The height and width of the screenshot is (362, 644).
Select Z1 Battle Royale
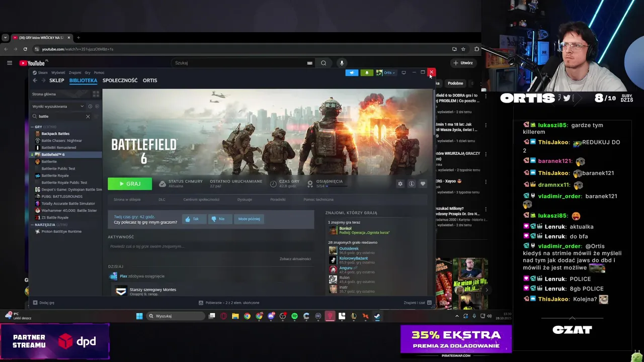click(55, 218)
